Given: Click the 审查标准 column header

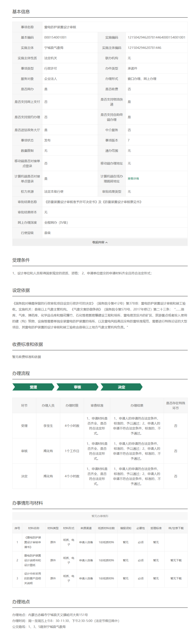Looking at the screenshot, I should 97,405.
